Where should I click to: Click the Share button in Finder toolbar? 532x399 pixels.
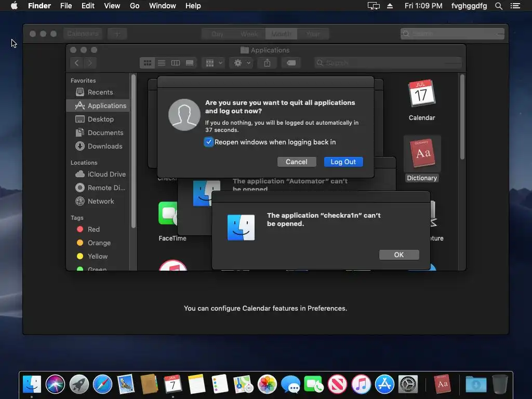click(x=268, y=63)
